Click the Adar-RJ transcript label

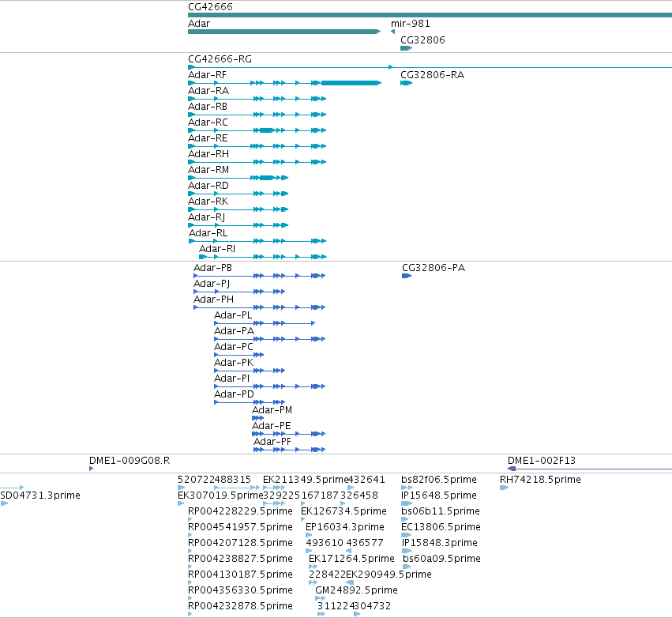tap(207, 217)
